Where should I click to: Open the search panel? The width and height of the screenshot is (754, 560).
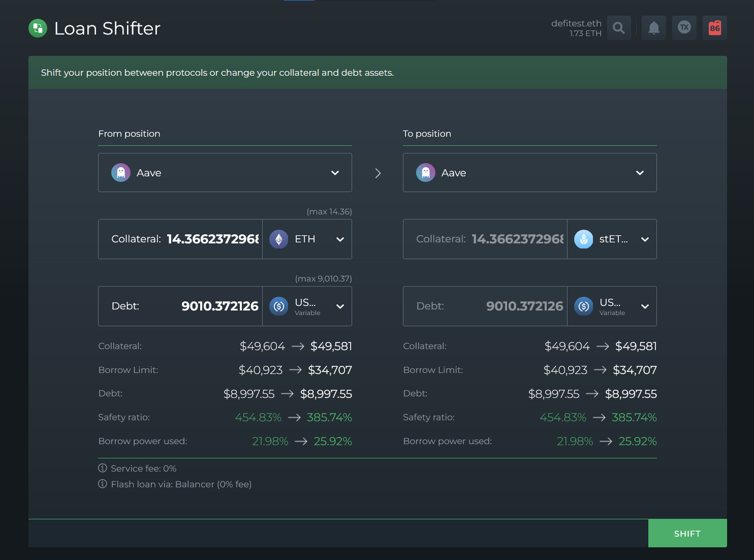618,28
